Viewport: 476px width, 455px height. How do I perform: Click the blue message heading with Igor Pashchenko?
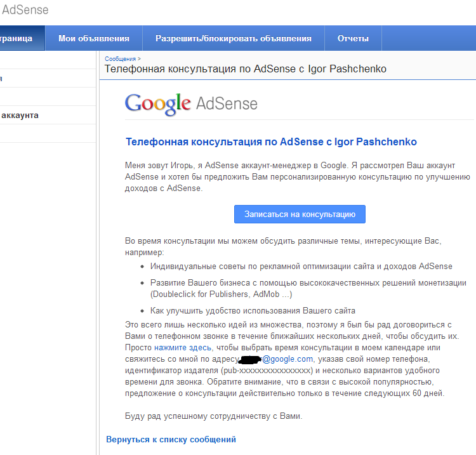point(272,142)
